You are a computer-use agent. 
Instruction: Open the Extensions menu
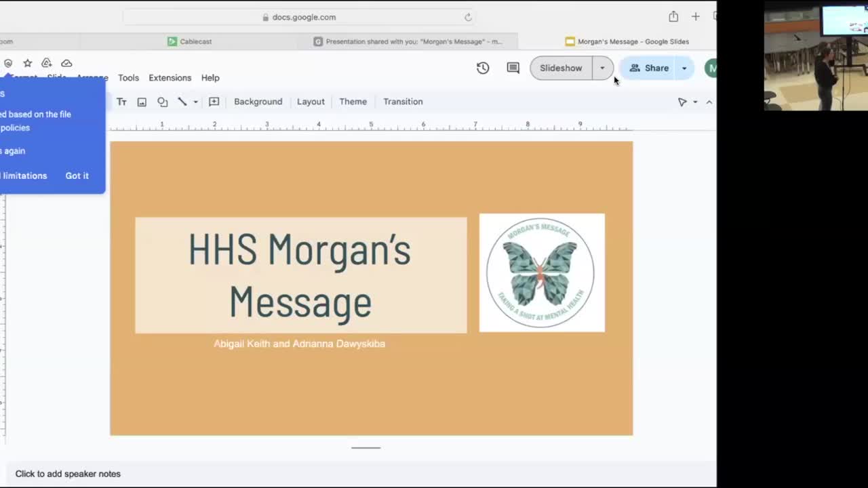point(170,78)
